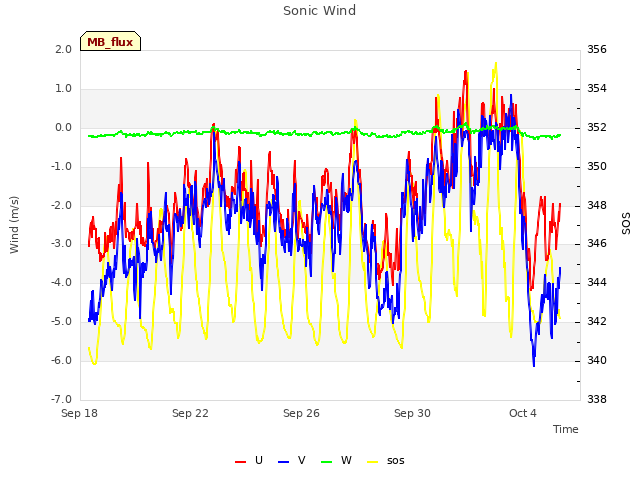Click the 340 sos axis value
This screenshot has width=640, height=480.
tap(597, 360)
